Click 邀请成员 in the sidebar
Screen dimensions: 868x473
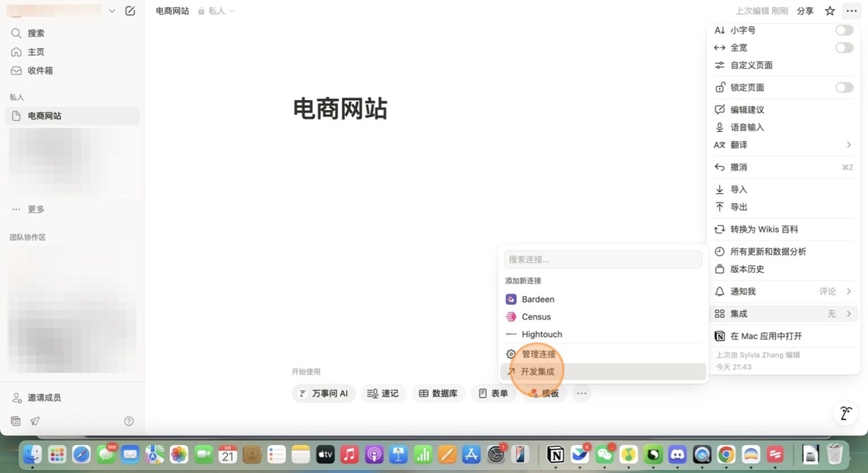(x=72, y=398)
